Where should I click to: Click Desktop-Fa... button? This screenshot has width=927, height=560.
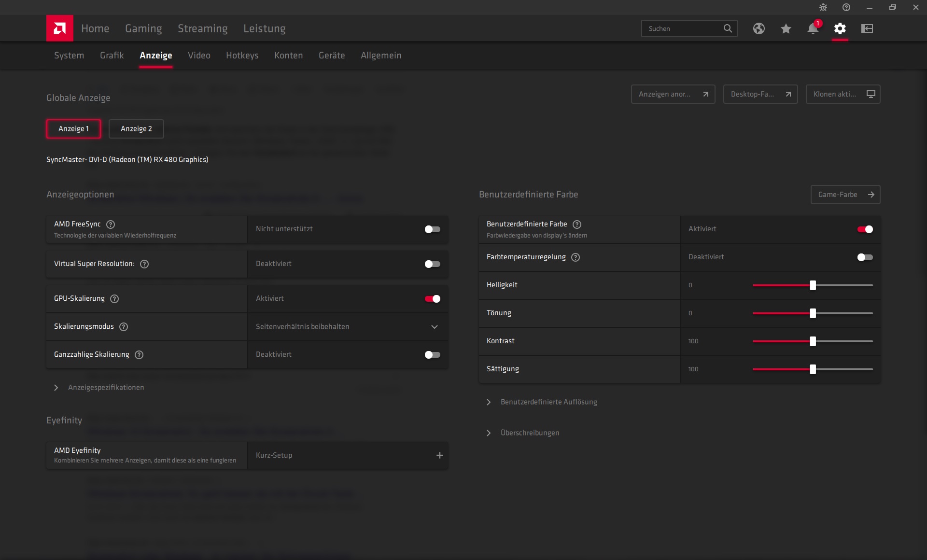point(760,94)
